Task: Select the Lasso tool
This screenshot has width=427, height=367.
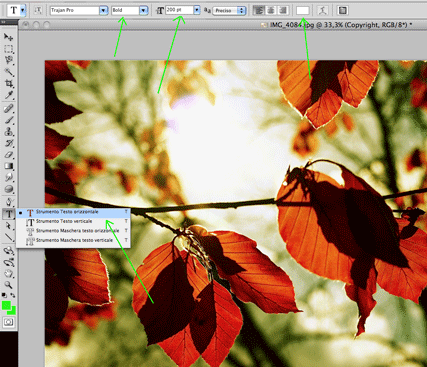Action: 9,60
